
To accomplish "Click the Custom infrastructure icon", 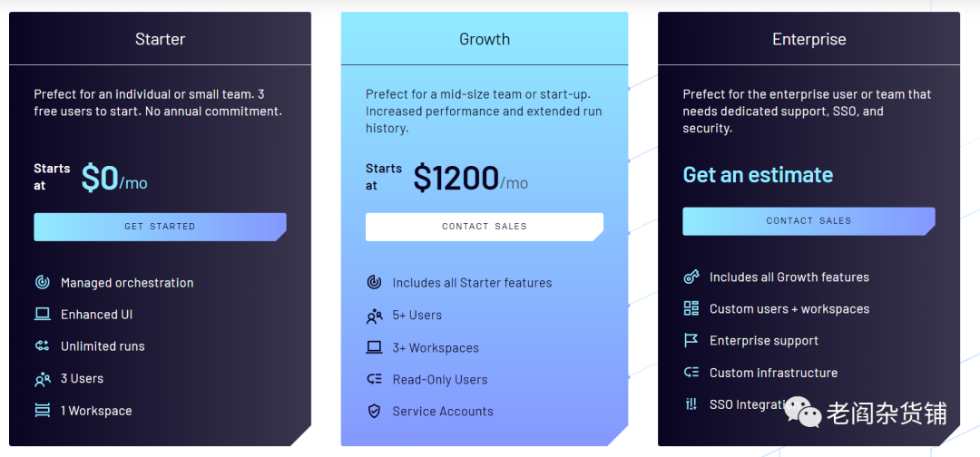I will (691, 372).
